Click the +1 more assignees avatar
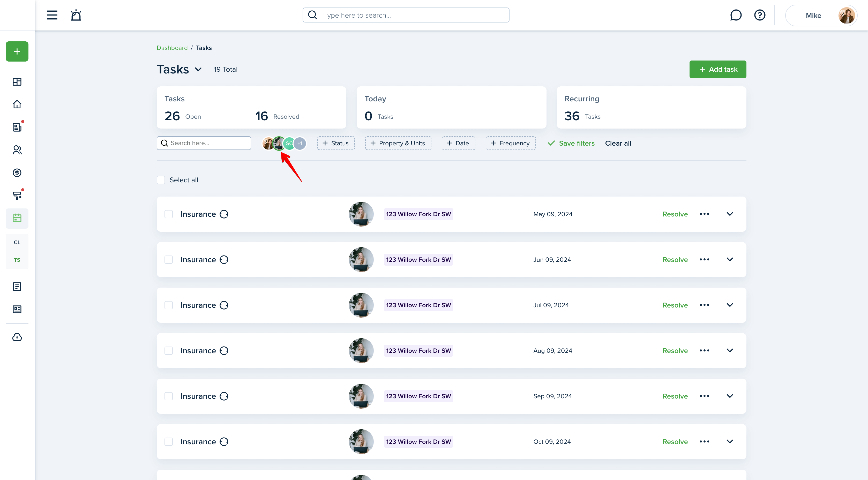868x480 pixels. point(300,143)
